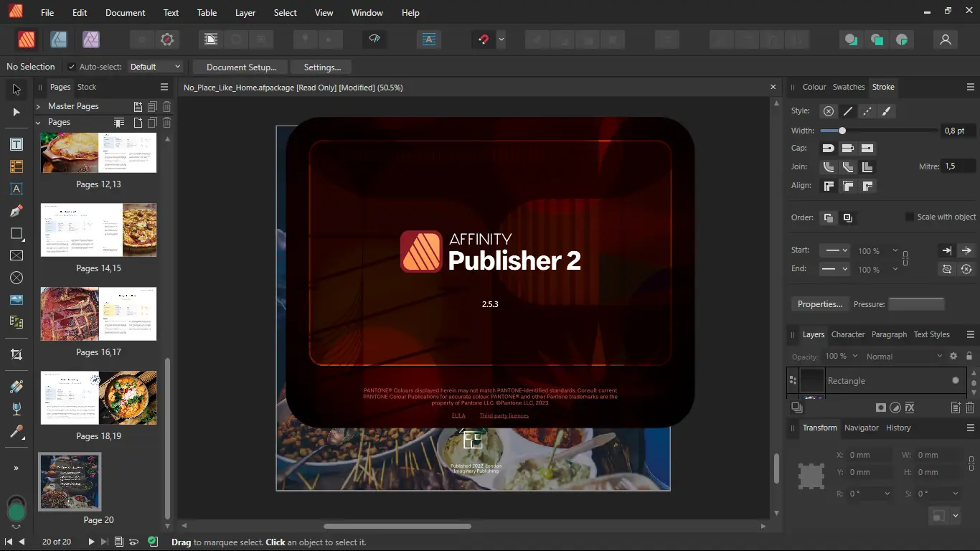980x551 pixels.
Task: Click the Document Setup button
Action: [241, 67]
